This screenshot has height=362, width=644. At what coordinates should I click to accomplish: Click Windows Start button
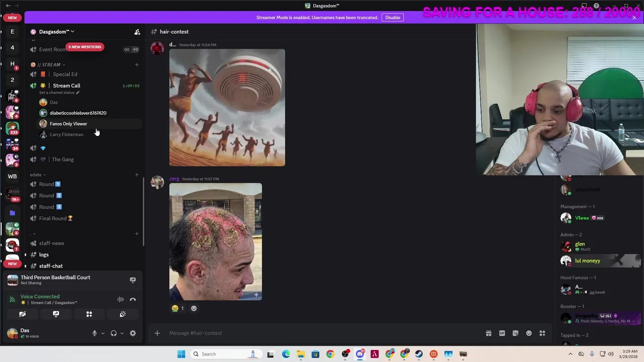click(181, 354)
